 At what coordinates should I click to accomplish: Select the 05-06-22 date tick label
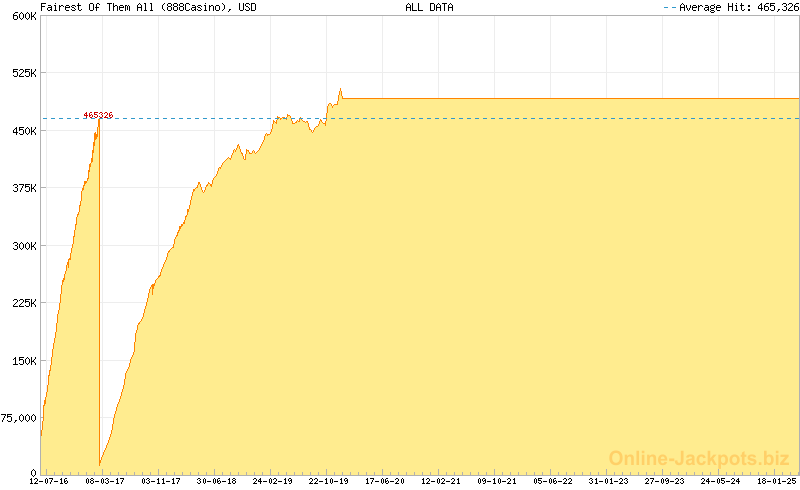[551, 482]
